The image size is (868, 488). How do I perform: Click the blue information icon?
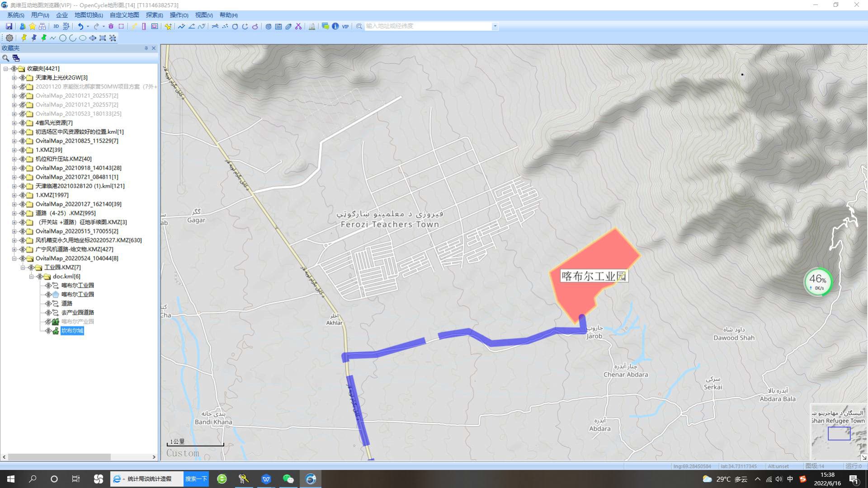pyautogui.click(x=335, y=26)
